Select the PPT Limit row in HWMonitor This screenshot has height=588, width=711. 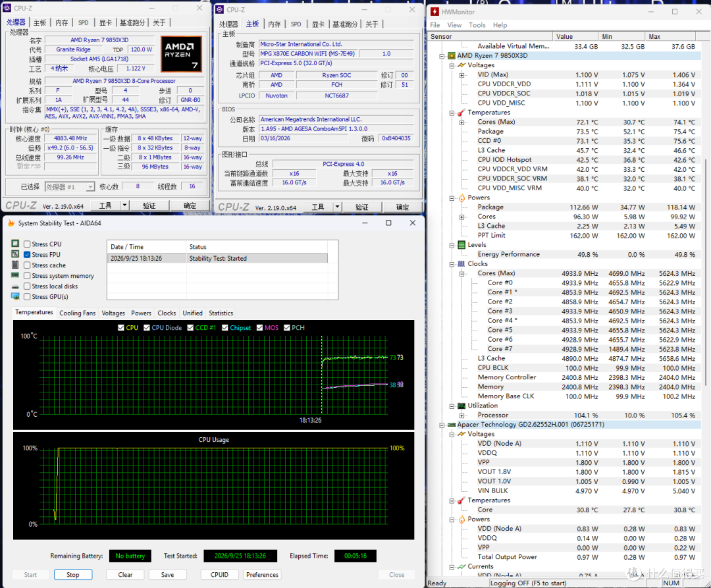[x=565, y=236]
